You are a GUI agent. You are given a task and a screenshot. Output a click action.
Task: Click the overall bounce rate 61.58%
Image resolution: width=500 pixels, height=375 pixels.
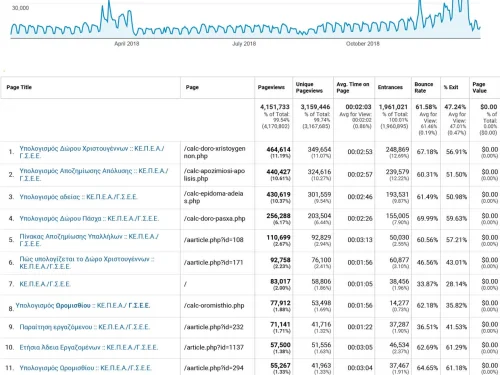(426, 107)
